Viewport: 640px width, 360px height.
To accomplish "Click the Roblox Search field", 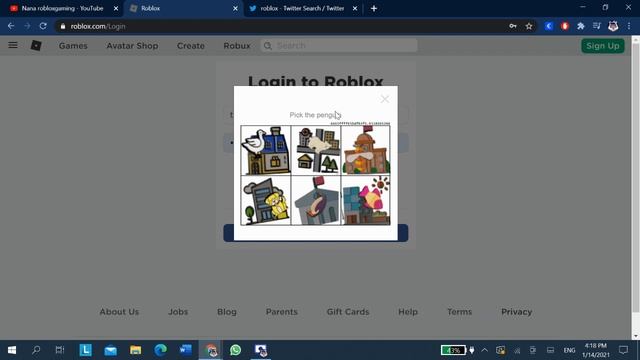I will click(339, 46).
